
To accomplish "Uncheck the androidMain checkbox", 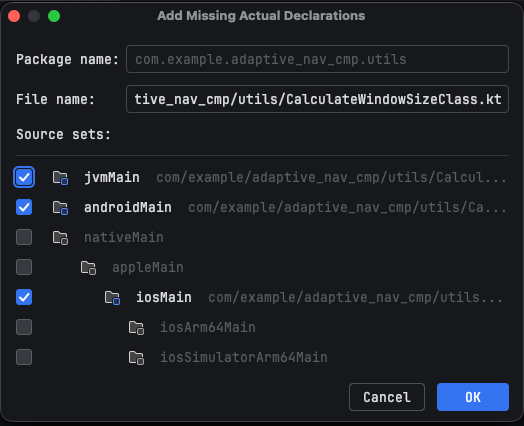I will pyautogui.click(x=24, y=207).
